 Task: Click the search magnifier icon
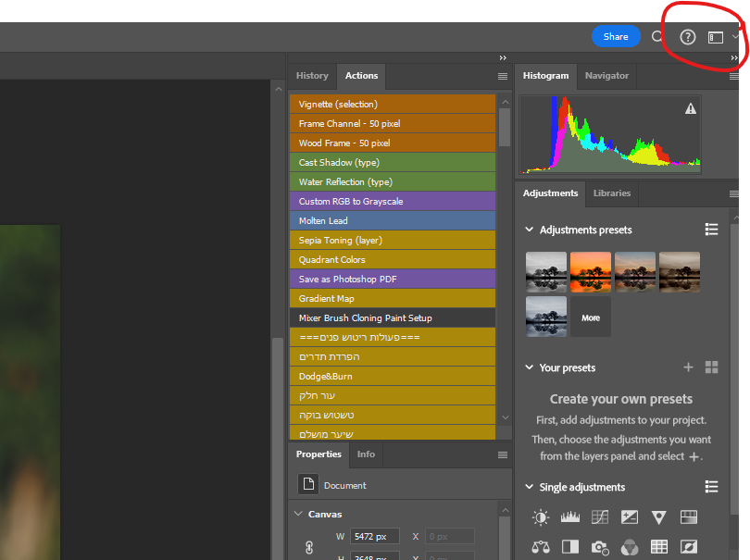point(657,37)
